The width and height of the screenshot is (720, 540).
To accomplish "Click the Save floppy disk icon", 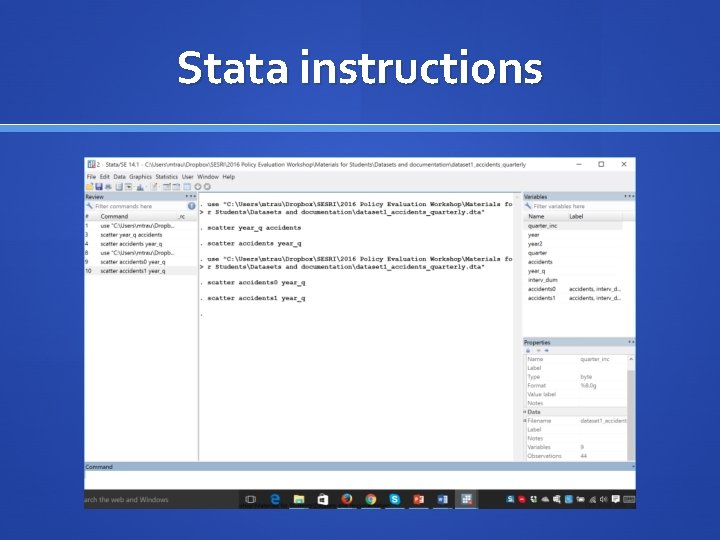I will pos(99,186).
